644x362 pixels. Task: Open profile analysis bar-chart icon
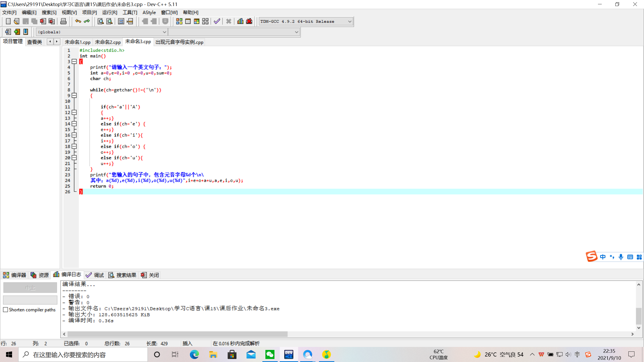(x=240, y=21)
